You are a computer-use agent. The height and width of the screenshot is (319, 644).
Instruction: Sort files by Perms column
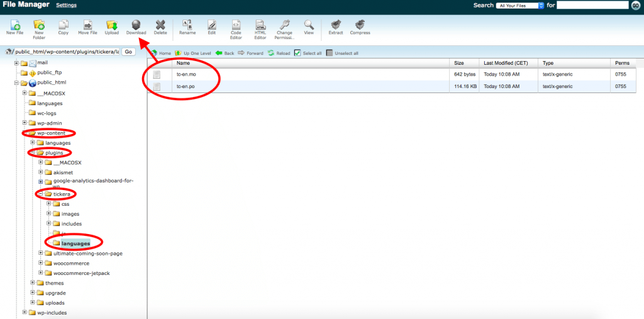tap(623, 64)
